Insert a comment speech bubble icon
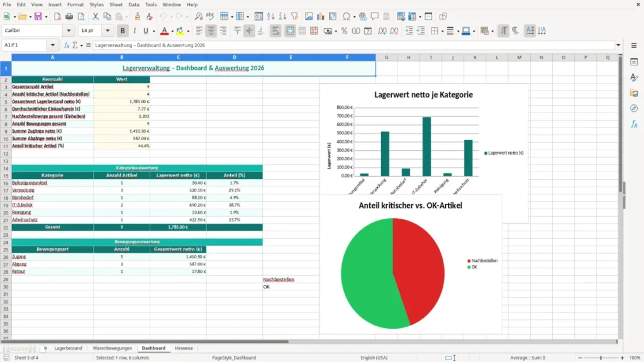This screenshot has width=644, height=362. [375, 16]
